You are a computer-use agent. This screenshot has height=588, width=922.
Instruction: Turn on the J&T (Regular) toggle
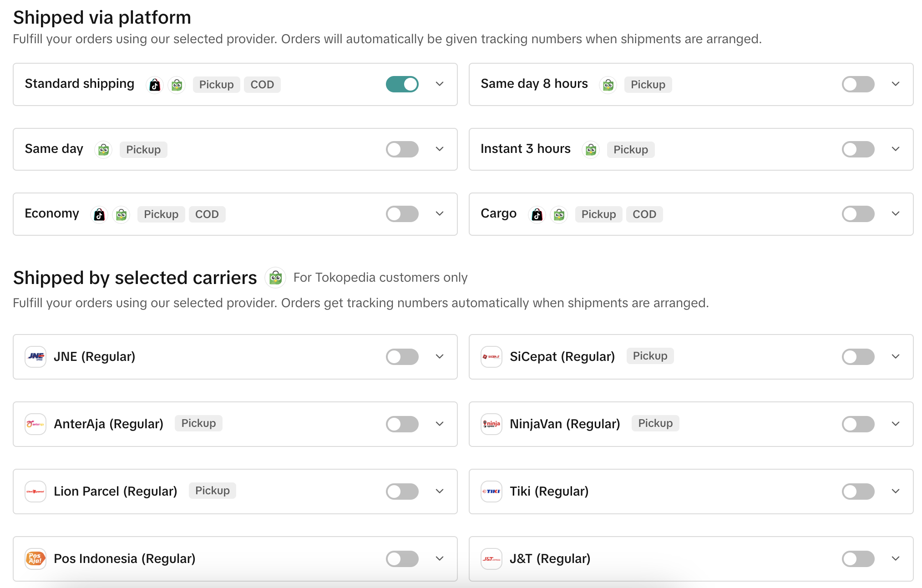point(858,559)
